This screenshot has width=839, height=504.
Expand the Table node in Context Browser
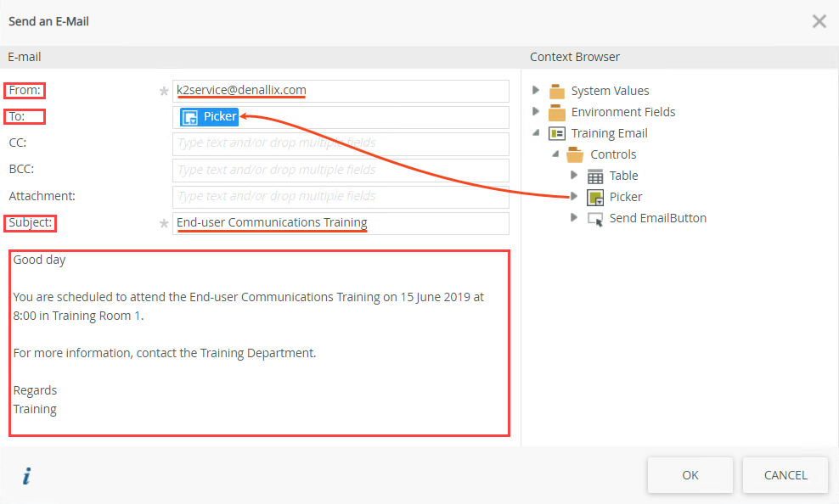click(574, 176)
